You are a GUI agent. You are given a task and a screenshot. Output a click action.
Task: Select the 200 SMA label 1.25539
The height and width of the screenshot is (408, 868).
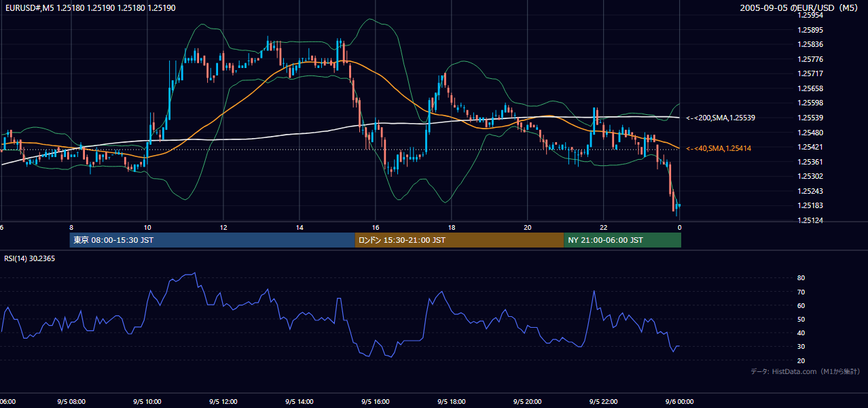coord(721,118)
